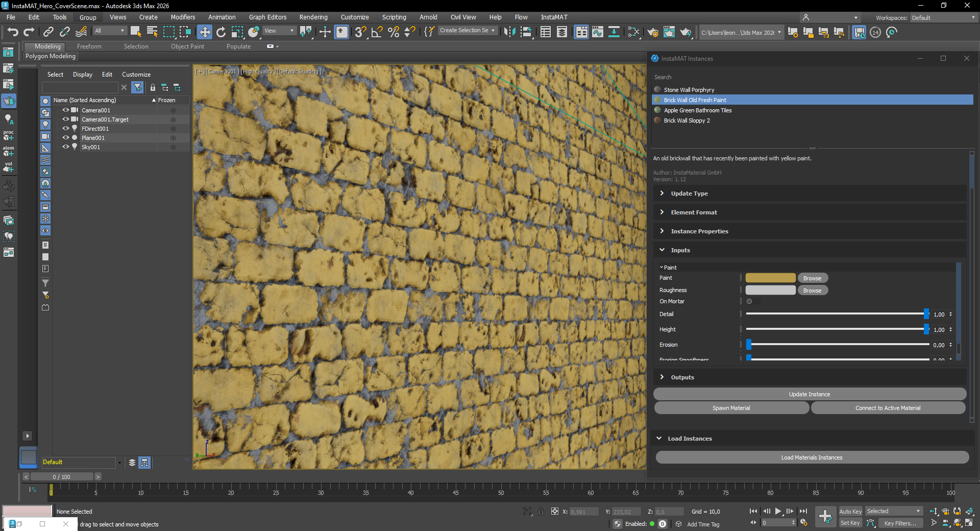980x531 pixels.
Task: Click the Key Filters button
Action: pyautogui.click(x=900, y=523)
